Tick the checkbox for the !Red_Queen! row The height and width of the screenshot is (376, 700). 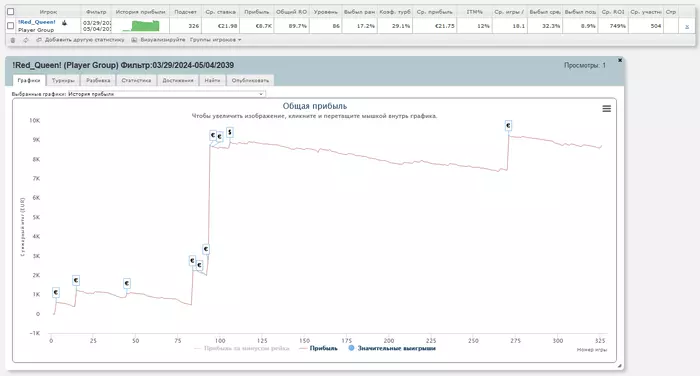pos(11,26)
